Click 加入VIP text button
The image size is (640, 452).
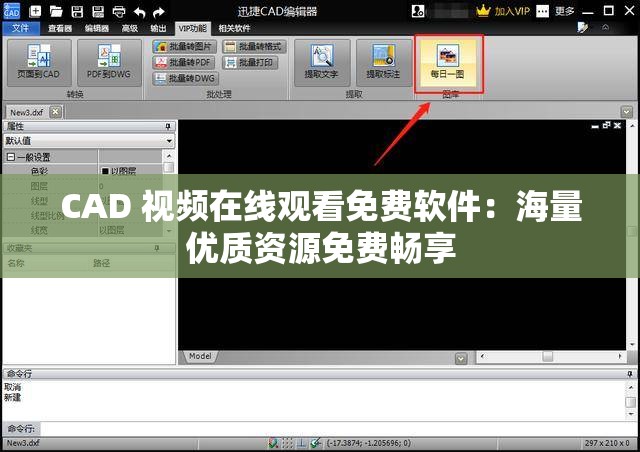pos(512,11)
